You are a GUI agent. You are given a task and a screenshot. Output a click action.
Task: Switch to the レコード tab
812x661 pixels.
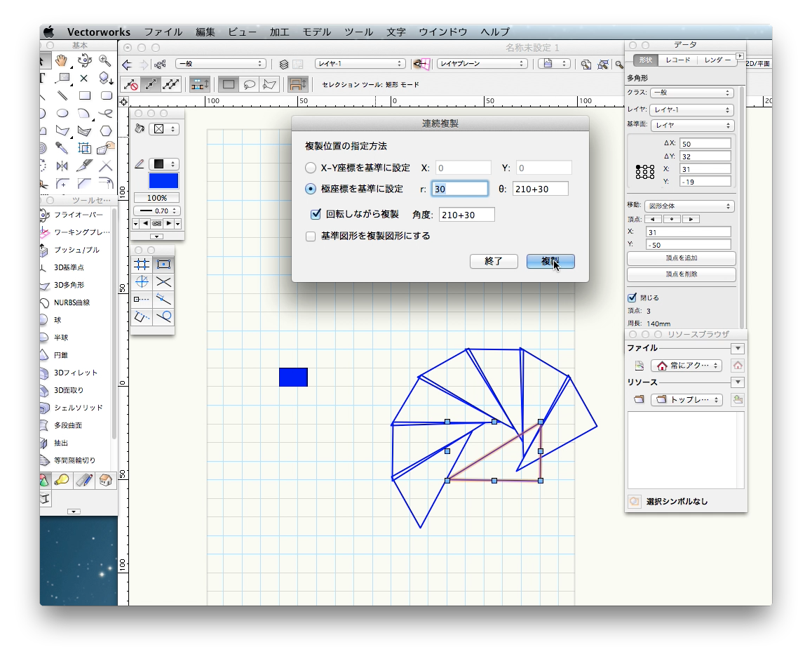tap(678, 60)
